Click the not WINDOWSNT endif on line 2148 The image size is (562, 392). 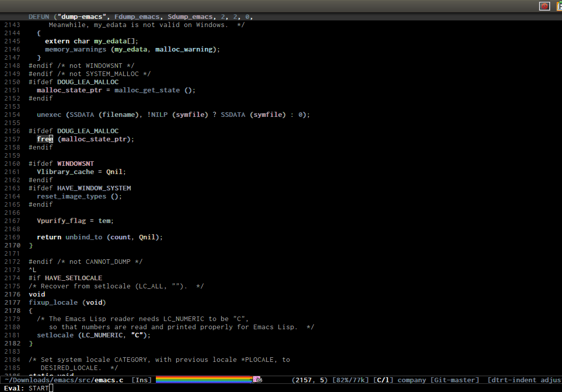pyautogui.click(x=81, y=65)
